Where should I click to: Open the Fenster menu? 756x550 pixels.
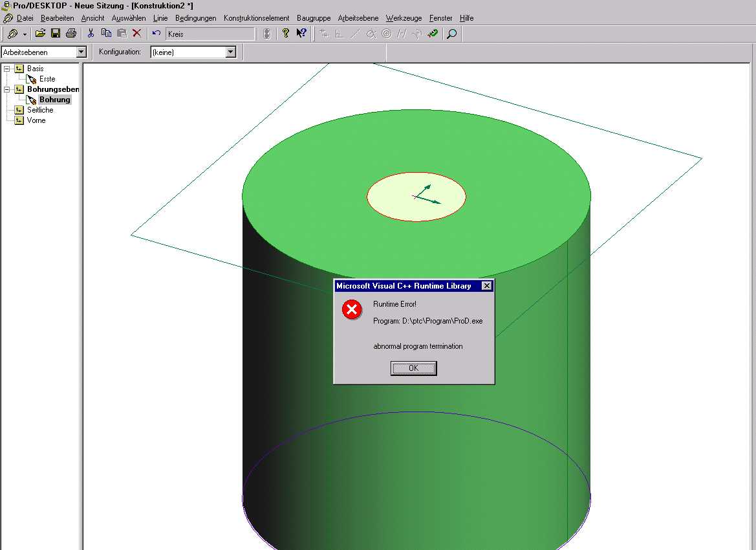pos(440,18)
